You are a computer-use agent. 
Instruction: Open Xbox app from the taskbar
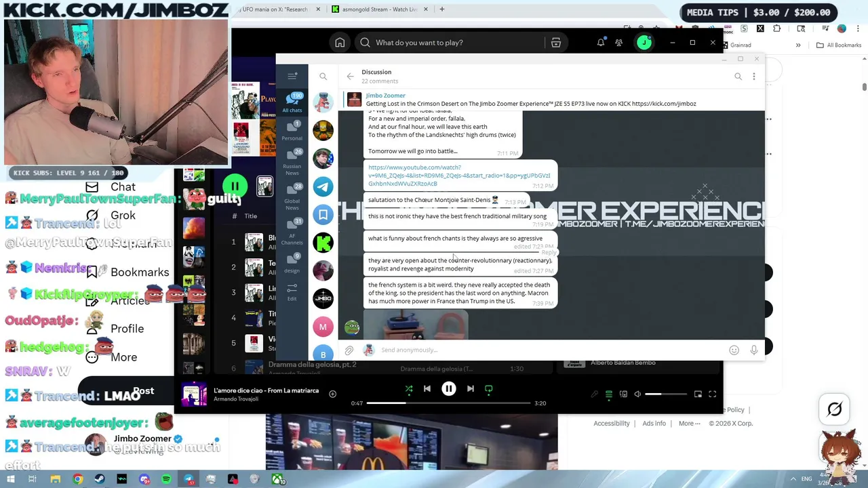click(277, 480)
